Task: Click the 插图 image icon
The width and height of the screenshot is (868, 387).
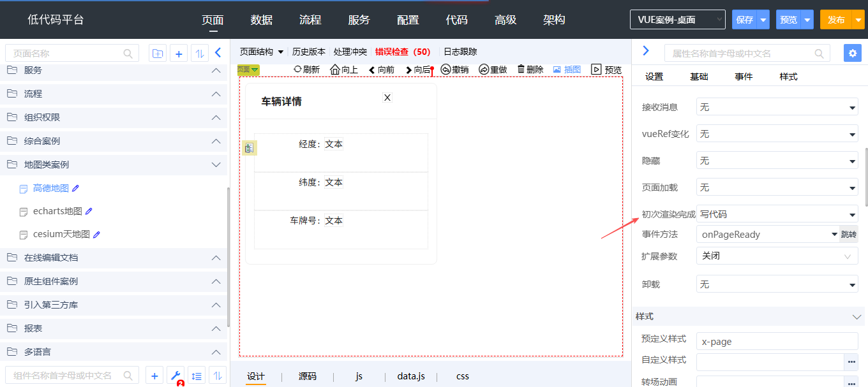Action: coord(557,69)
